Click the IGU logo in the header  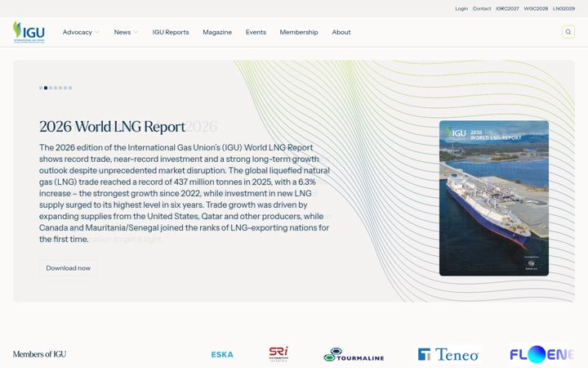click(x=29, y=32)
